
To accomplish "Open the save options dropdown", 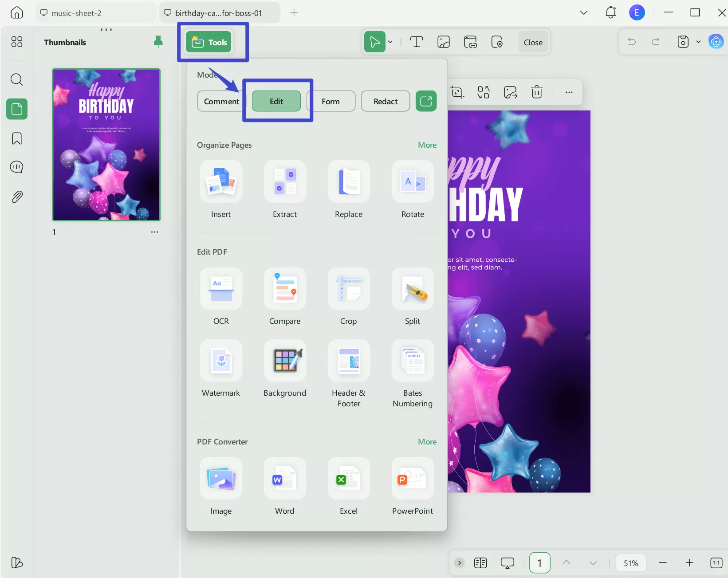I will click(699, 42).
